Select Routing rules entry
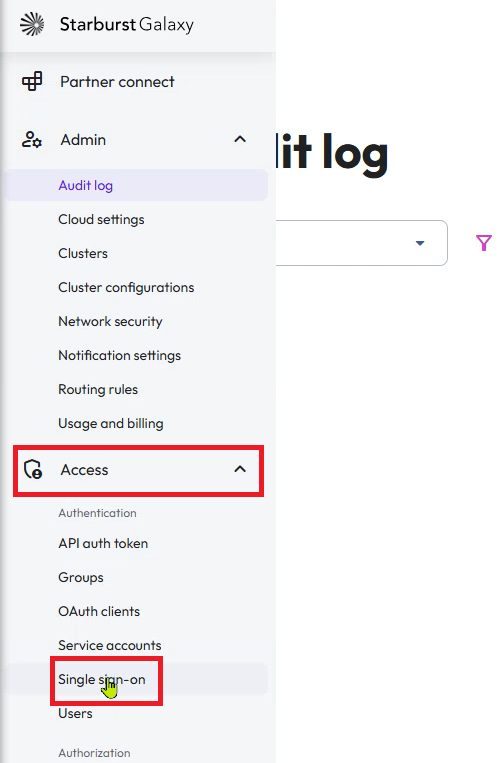The height and width of the screenshot is (763, 504). coord(98,390)
